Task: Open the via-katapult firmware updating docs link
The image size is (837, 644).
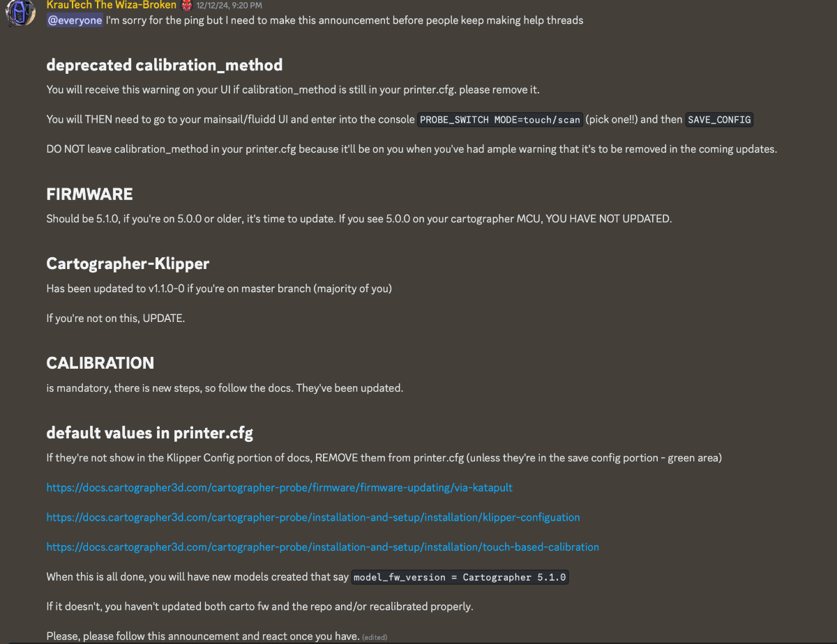Action: point(280,488)
